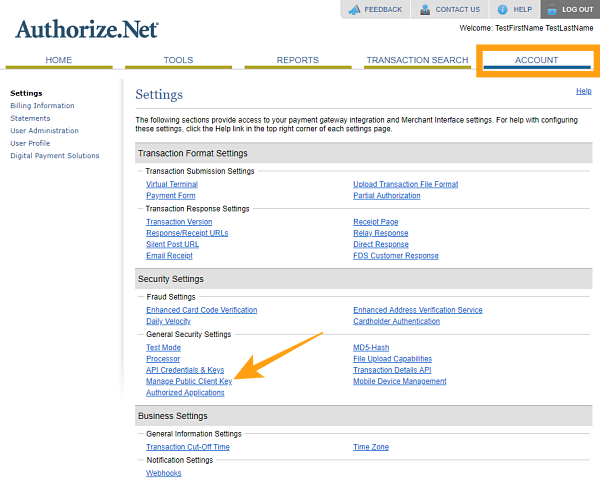Image resolution: width=600 pixels, height=499 pixels.
Task: Open the HOME tab
Action: tap(59, 60)
